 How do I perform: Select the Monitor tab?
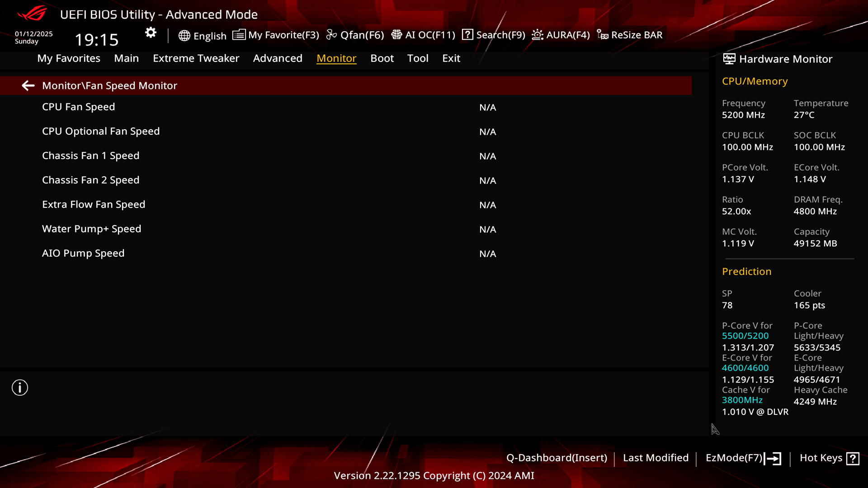(x=336, y=58)
